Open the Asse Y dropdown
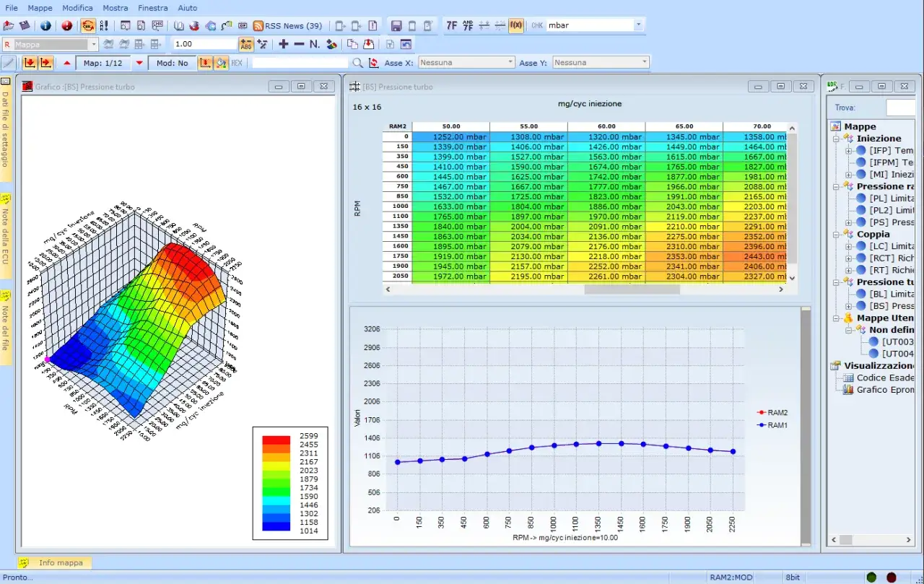Viewport: 924px width, 584px height. (x=601, y=63)
